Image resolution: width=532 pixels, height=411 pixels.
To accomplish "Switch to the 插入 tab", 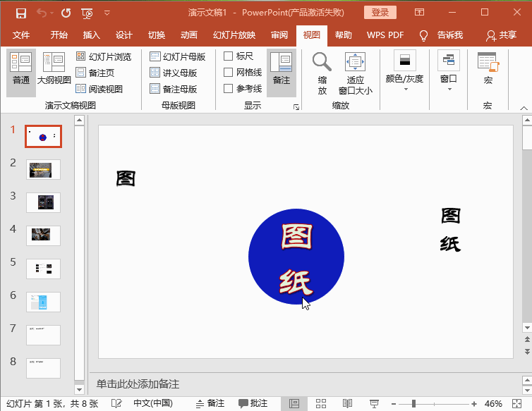I will [91, 35].
